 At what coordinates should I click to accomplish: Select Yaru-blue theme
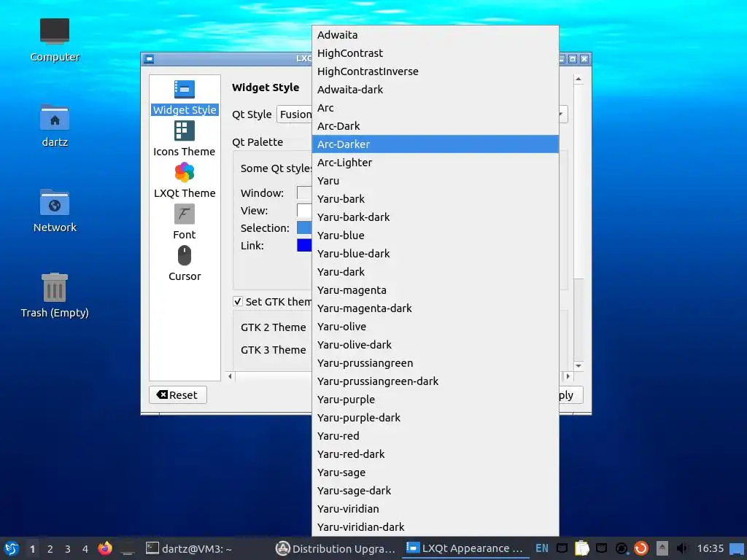(435, 236)
